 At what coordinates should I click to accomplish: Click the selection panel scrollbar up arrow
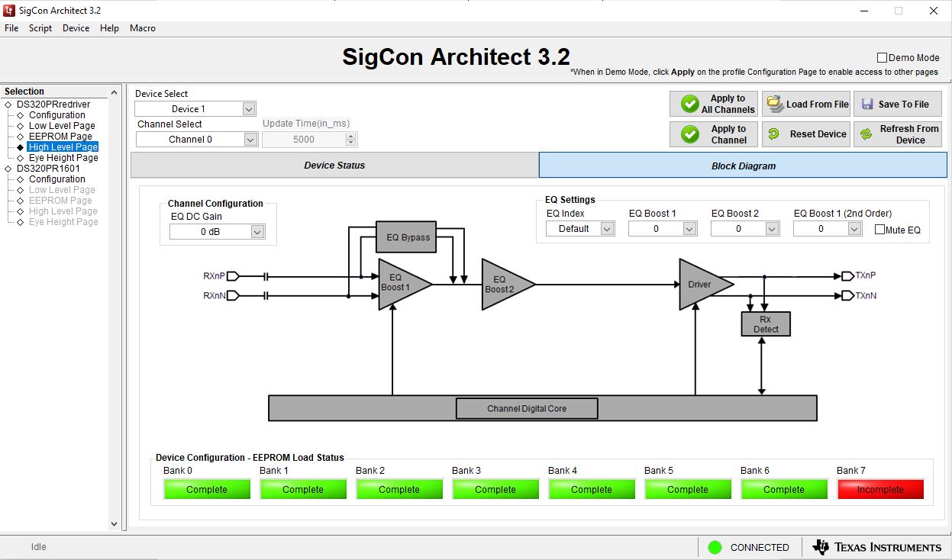point(115,92)
